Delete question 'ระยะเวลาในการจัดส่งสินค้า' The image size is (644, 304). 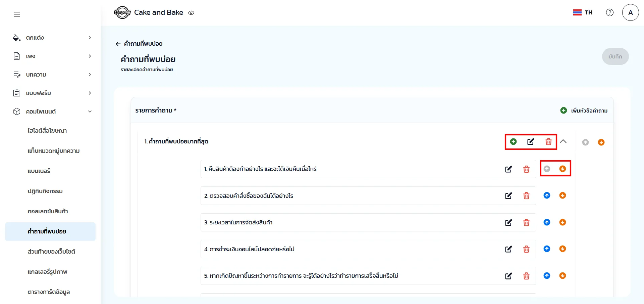tap(526, 222)
